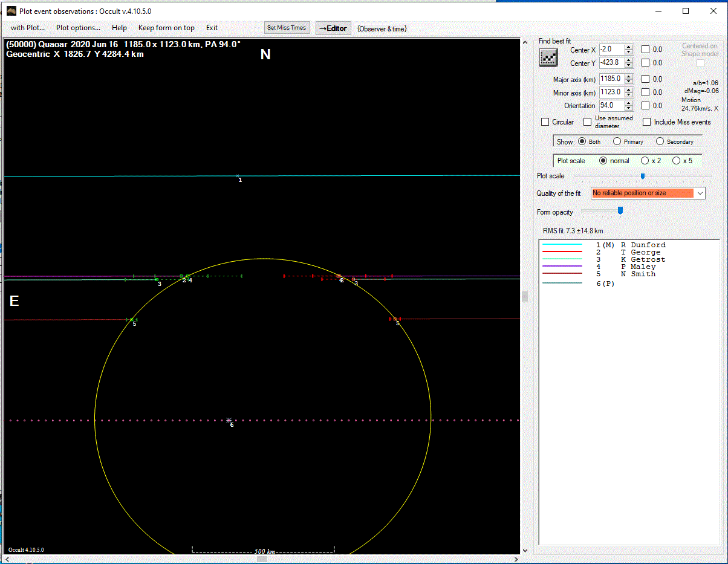Click the RMS fit 7.3 ±14.8 km text
728x564 pixels.
click(573, 231)
